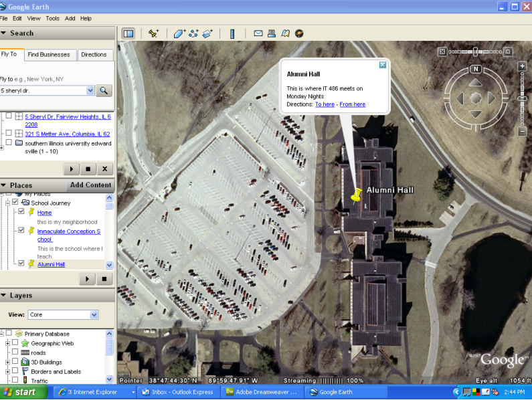Open the Fly To address dropdown
Image resolution: width=532 pixels, height=400 pixels.
click(90, 90)
